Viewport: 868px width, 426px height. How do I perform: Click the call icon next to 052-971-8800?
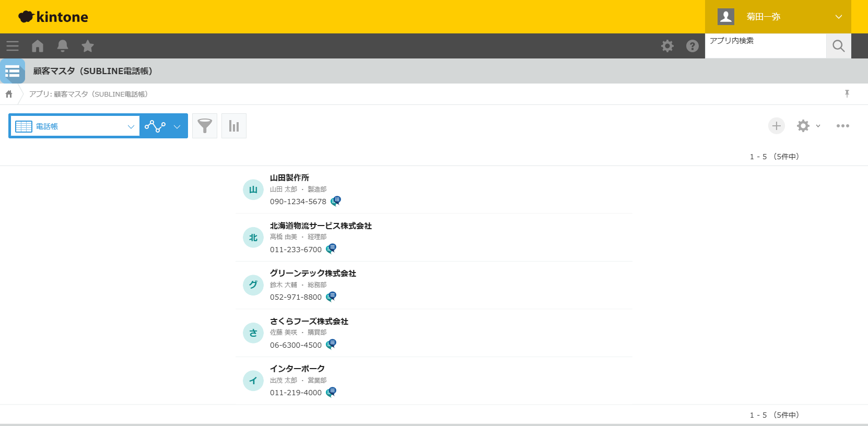[331, 297]
